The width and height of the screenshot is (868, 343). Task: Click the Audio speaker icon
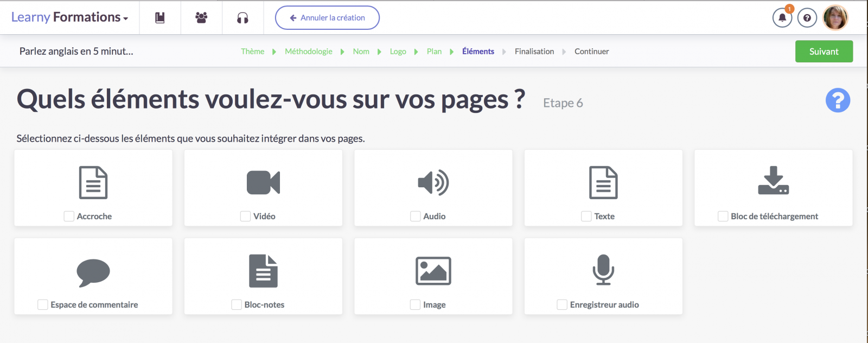pyautogui.click(x=433, y=182)
